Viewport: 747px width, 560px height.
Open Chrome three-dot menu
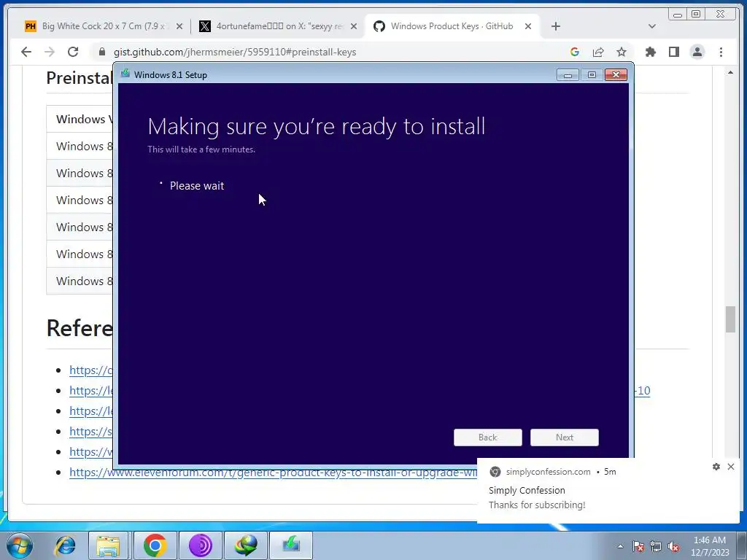coord(721,52)
